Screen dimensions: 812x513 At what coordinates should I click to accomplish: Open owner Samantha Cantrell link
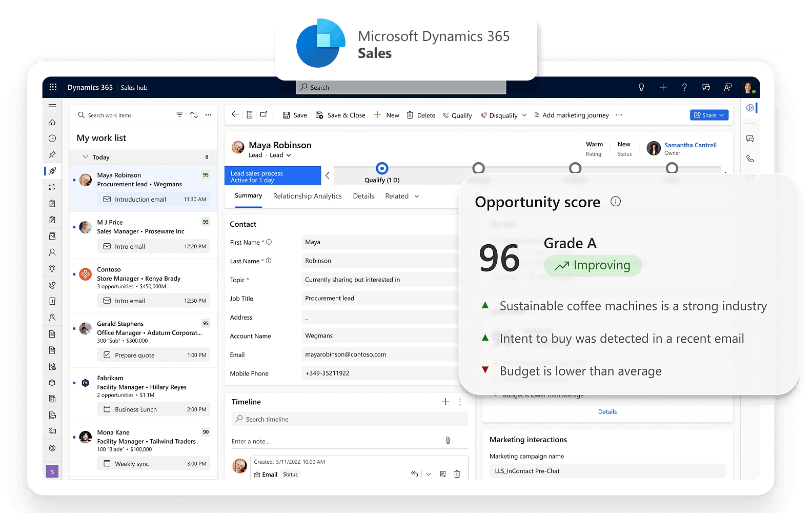point(691,145)
